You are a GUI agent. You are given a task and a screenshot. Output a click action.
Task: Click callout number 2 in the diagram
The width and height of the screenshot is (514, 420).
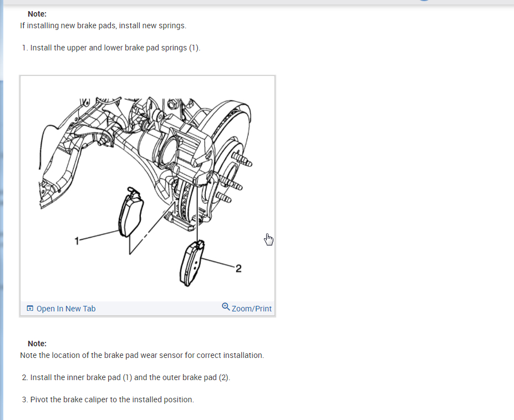[238, 269]
